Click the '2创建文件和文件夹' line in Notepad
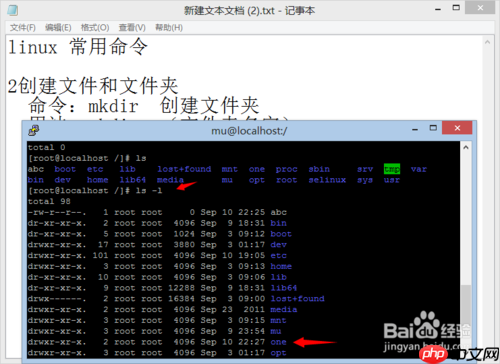 click(x=93, y=86)
